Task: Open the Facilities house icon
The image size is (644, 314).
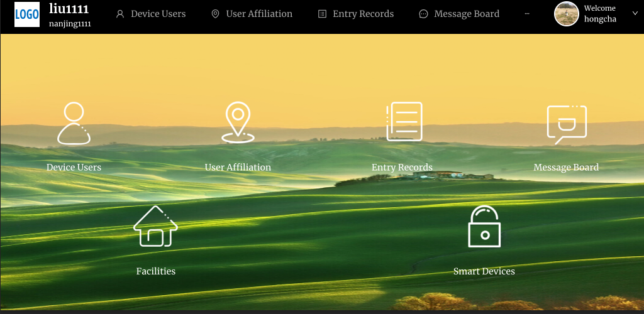Action: click(156, 226)
